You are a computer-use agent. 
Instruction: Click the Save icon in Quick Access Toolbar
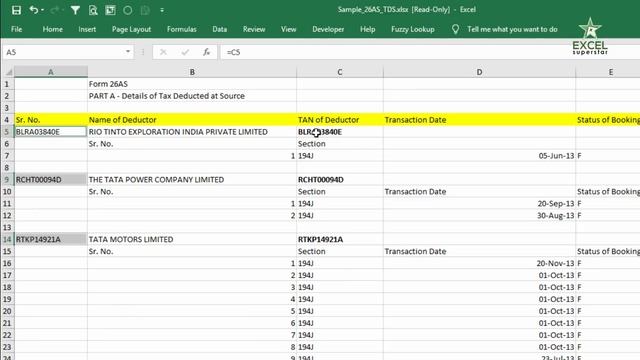(x=16, y=10)
